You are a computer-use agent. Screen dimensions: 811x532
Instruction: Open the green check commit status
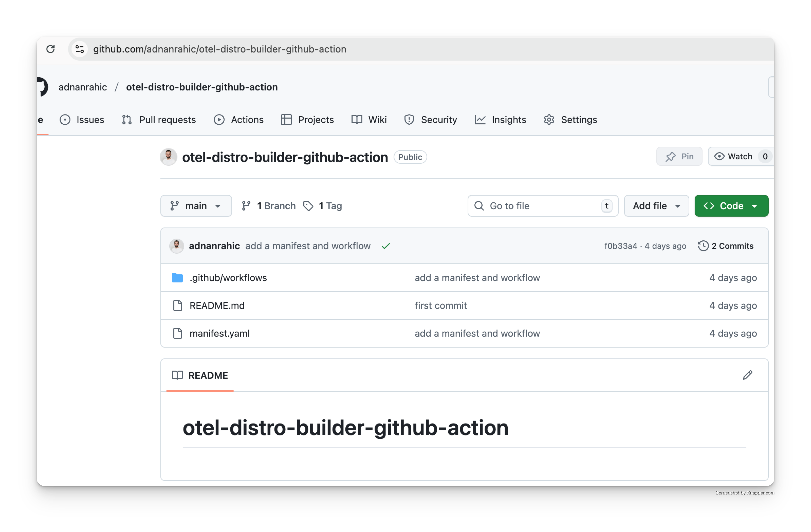(385, 246)
